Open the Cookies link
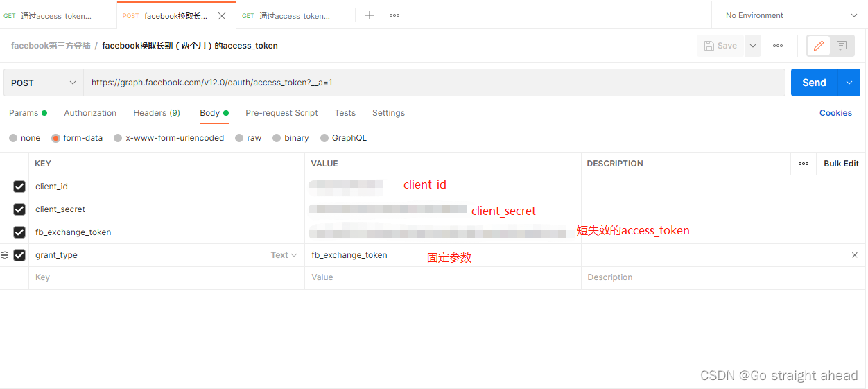This screenshot has height=389, width=868. (x=835, y=113)
